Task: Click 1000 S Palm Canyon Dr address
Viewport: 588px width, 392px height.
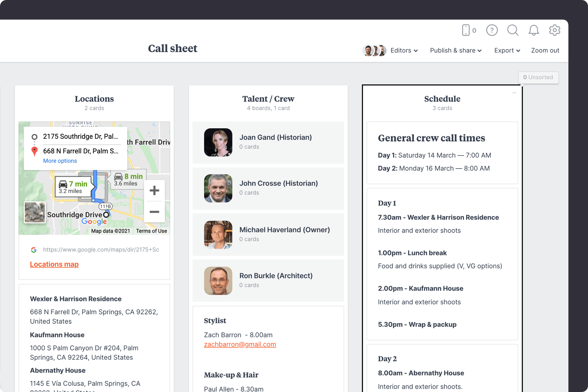Action: click(x=84, y=353)
